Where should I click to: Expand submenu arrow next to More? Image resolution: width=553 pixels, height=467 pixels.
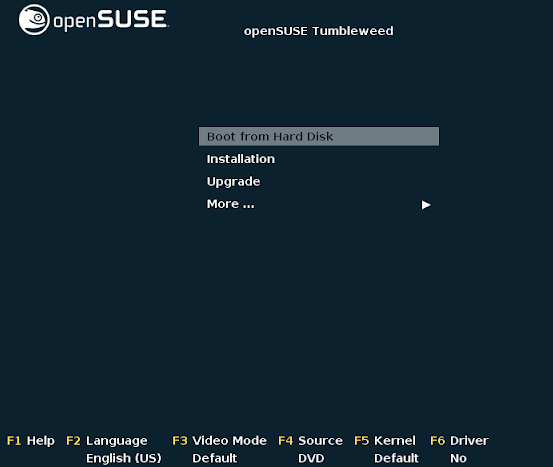point(426,205)
